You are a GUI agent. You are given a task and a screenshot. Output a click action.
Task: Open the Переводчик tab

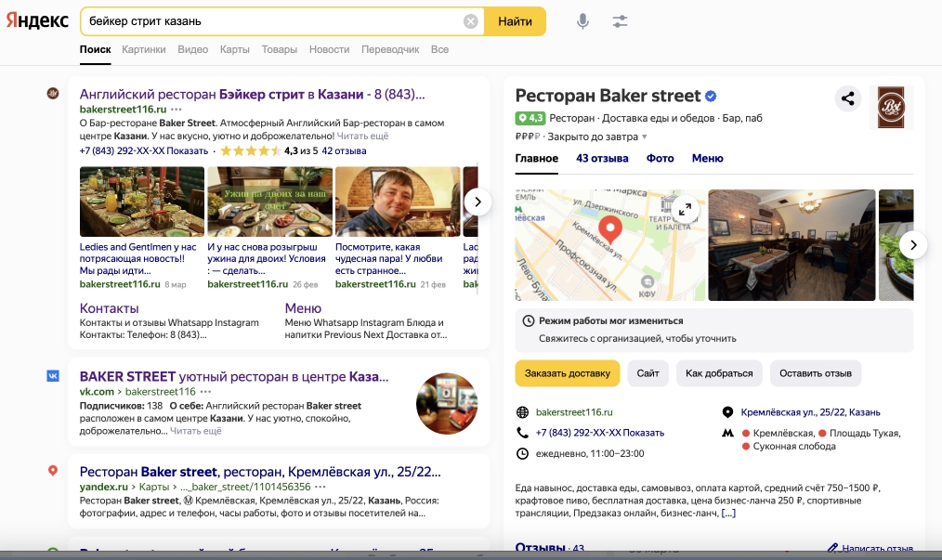(390, 49)
